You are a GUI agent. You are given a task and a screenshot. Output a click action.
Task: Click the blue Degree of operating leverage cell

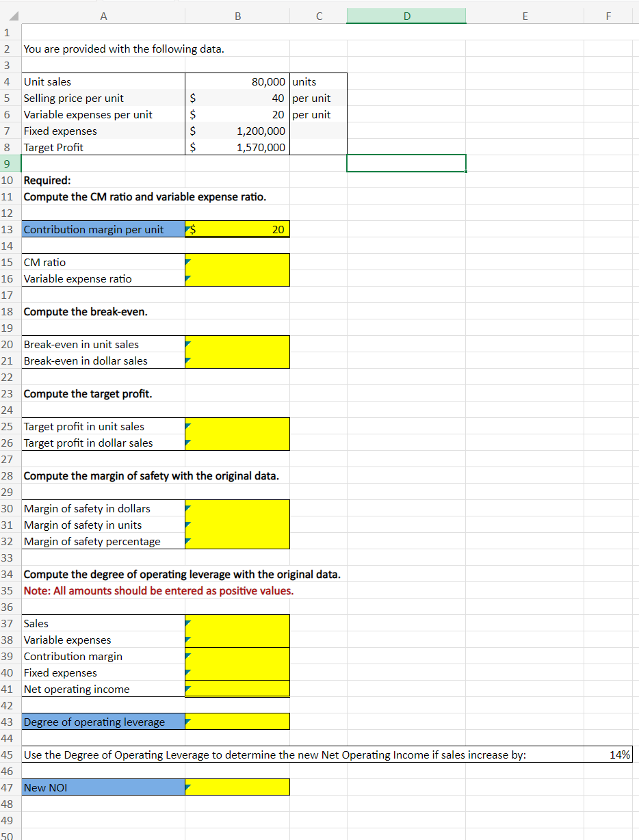[x=103, y=721]
